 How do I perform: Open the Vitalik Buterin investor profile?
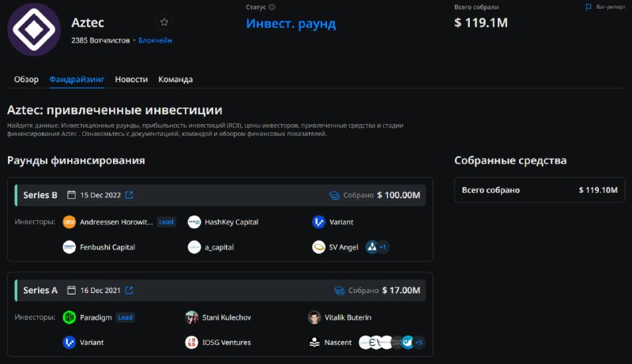[348, 317]
